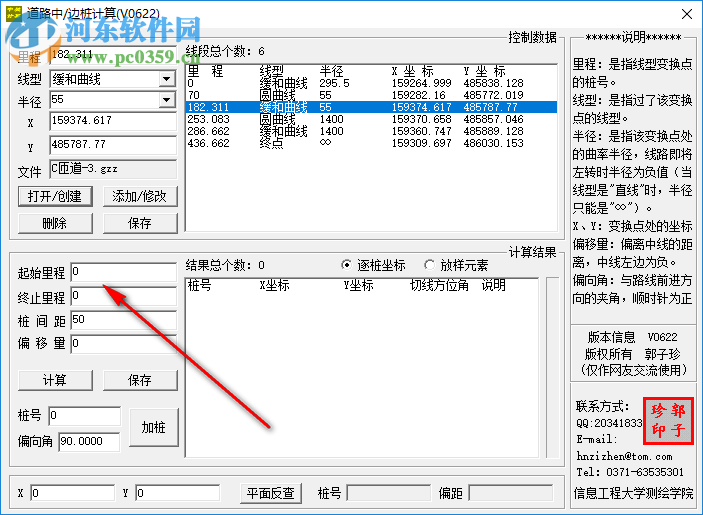
Task: Click the 打开/创建 button
Action: click(55, 196)
